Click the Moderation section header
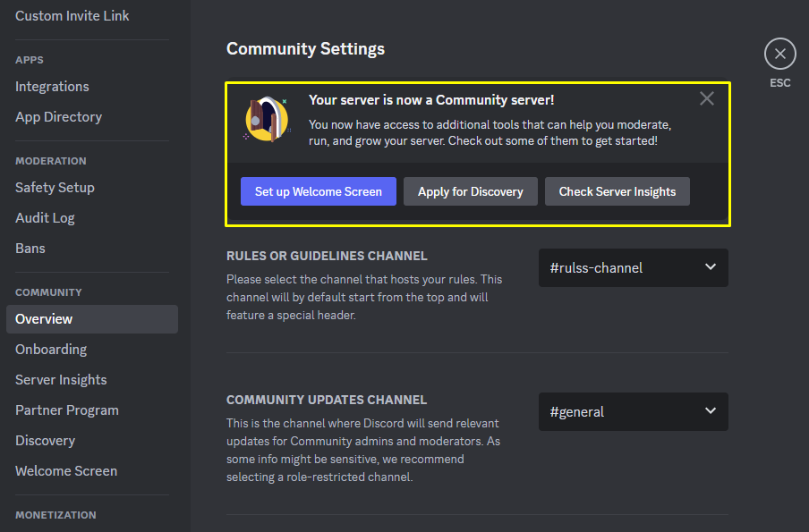This screenshot has width=809, height=532. 50,161
